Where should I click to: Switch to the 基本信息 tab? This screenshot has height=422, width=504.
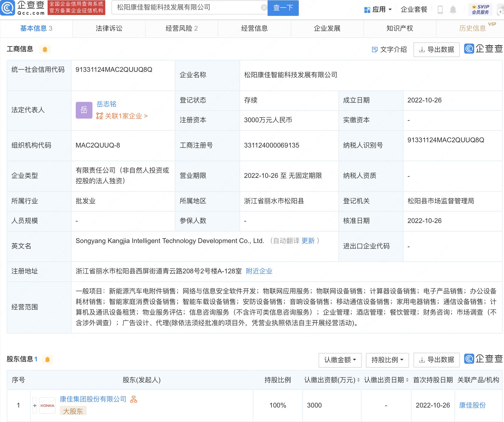pos(36,28)
